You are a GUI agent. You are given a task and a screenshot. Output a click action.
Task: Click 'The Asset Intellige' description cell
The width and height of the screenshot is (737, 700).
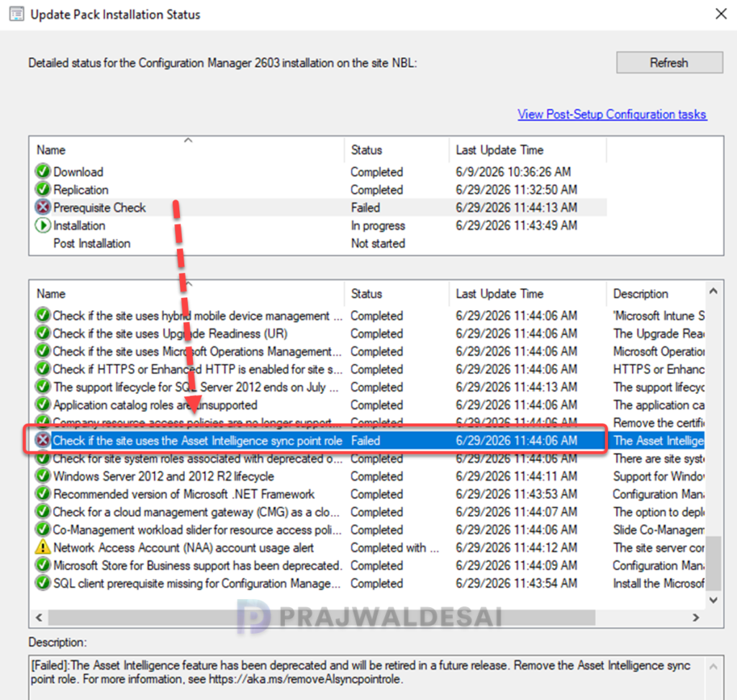tap(659, 441)
